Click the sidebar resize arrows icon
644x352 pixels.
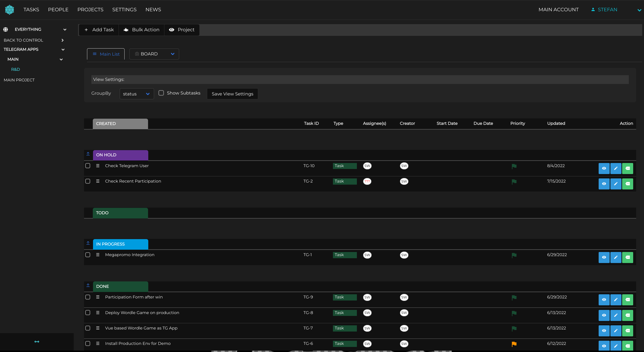[x=37, y=341]
